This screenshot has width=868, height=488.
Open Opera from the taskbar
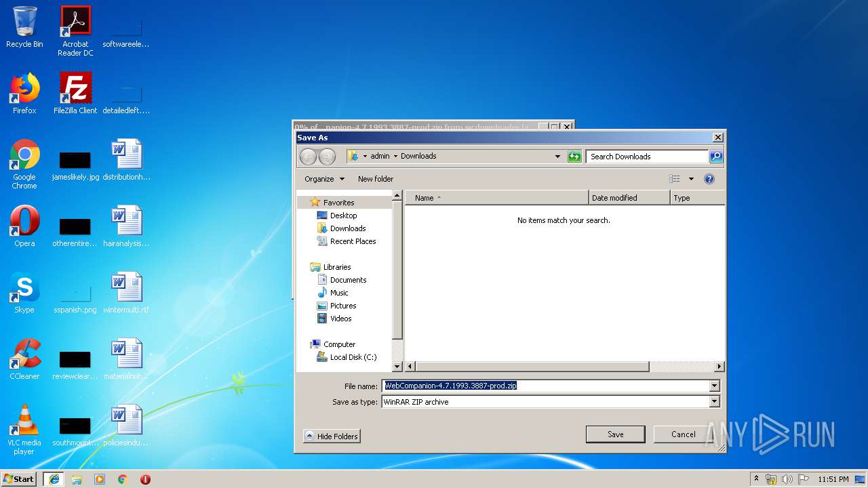[145, 479]
